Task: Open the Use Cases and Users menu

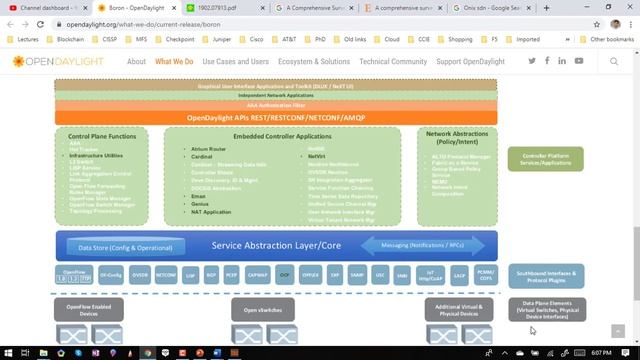Action: [x=236, y=62]
